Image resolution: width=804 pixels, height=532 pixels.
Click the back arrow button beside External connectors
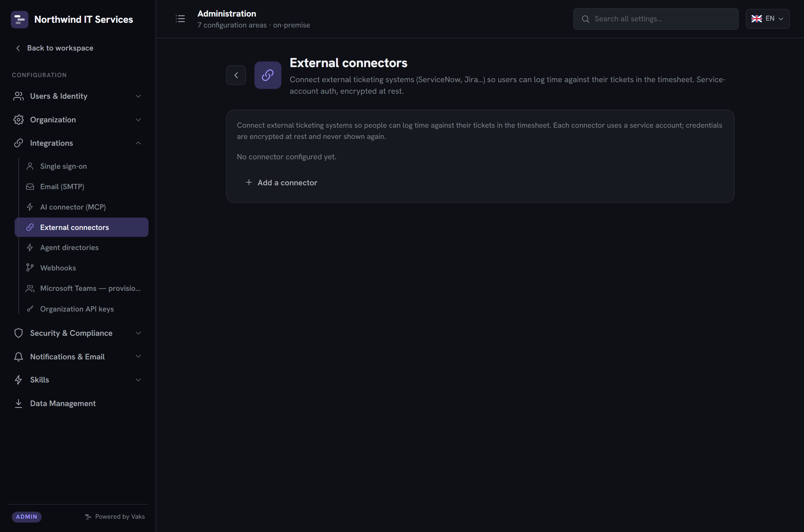pyautogui.click(x=236, y=75)
